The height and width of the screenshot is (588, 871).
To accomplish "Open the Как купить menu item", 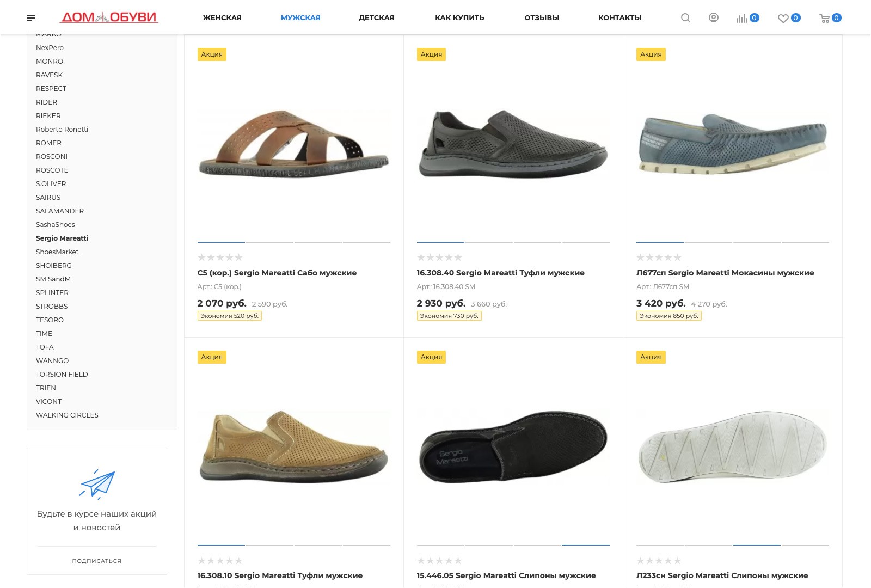I will pyautogui.click(x=459, y=18).
